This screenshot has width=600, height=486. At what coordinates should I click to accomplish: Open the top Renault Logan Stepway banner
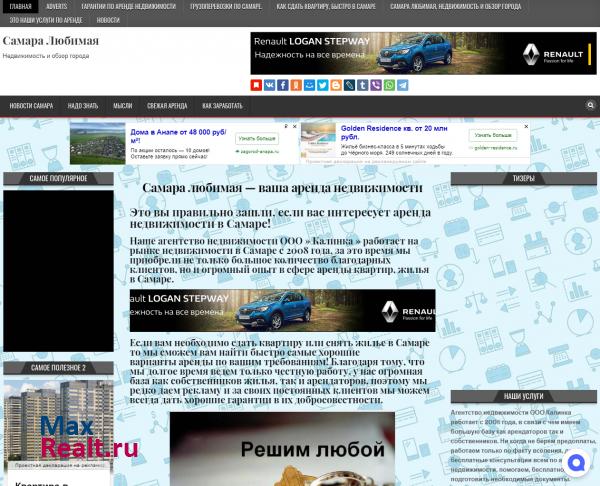[423, 53]
